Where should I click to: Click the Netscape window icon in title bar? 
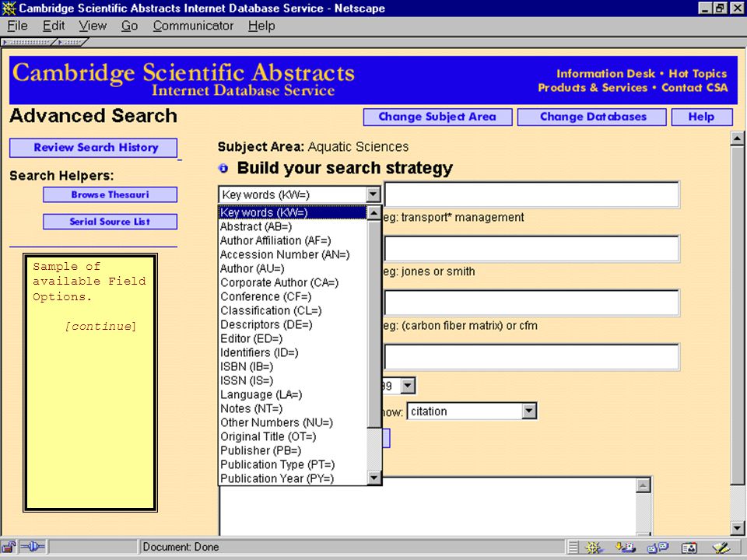[9, 8]
